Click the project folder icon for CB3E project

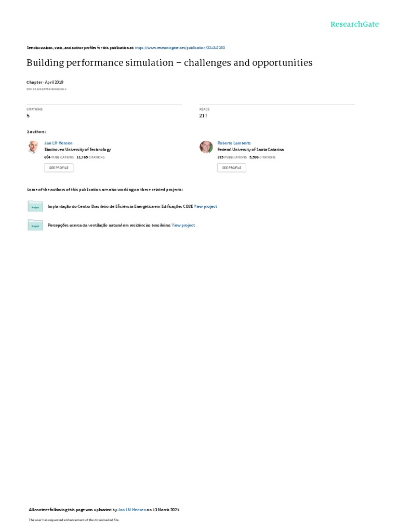[x=35, y=206]
